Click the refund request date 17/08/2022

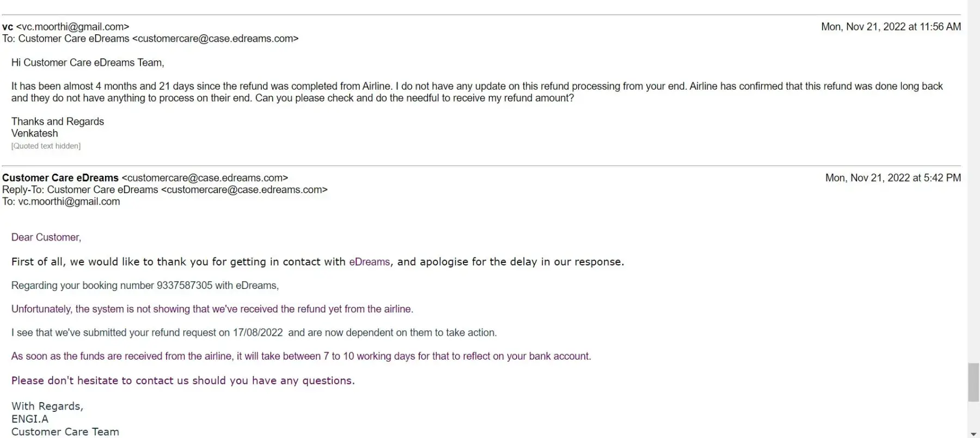click(258, 332)
